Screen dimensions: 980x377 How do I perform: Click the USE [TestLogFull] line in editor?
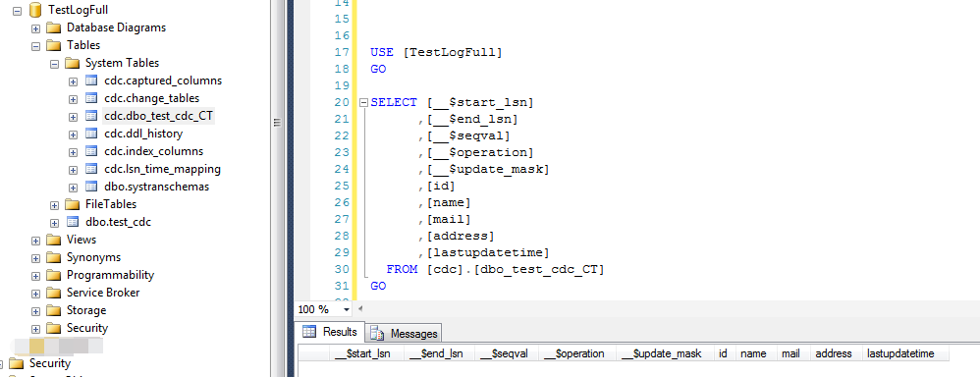pyautogui.click(x=436, y=52)
